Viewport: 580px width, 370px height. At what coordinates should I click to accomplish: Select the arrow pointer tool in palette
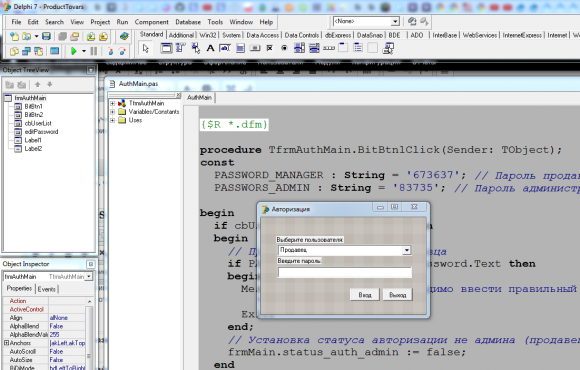(146, 48)
